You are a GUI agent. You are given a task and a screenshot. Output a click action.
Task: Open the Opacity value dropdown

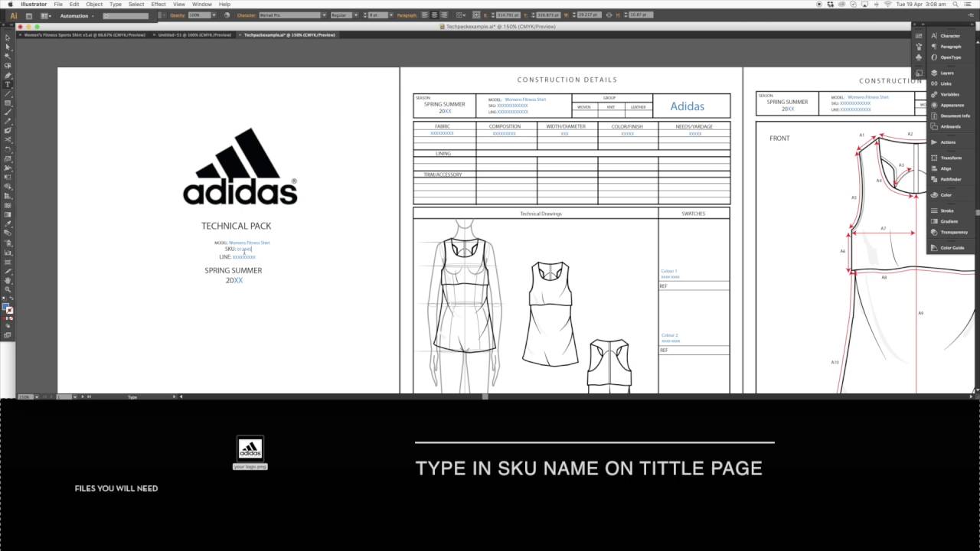point(214,15)
